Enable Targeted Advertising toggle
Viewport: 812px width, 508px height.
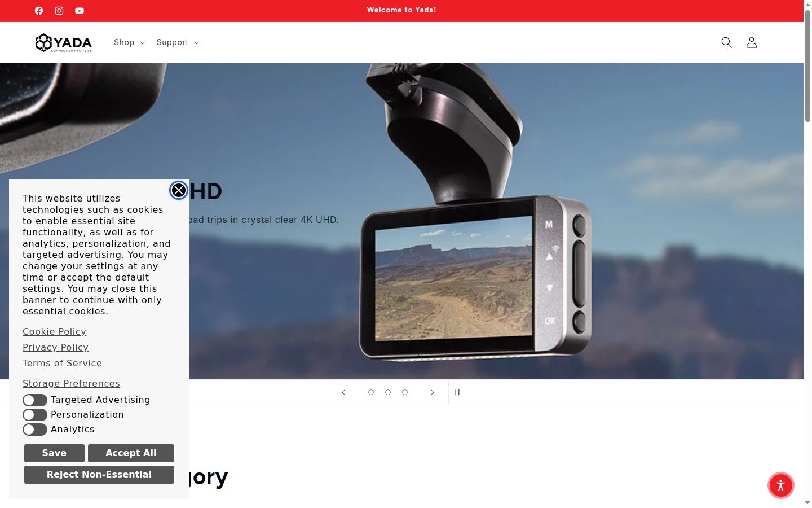click(x=35, y=400)
